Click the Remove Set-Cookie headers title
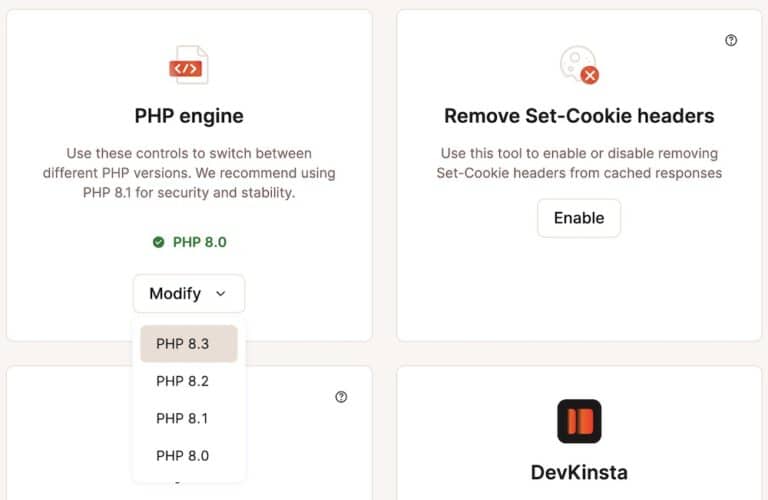This screenshot has height=500, width=768. [579, 116]
